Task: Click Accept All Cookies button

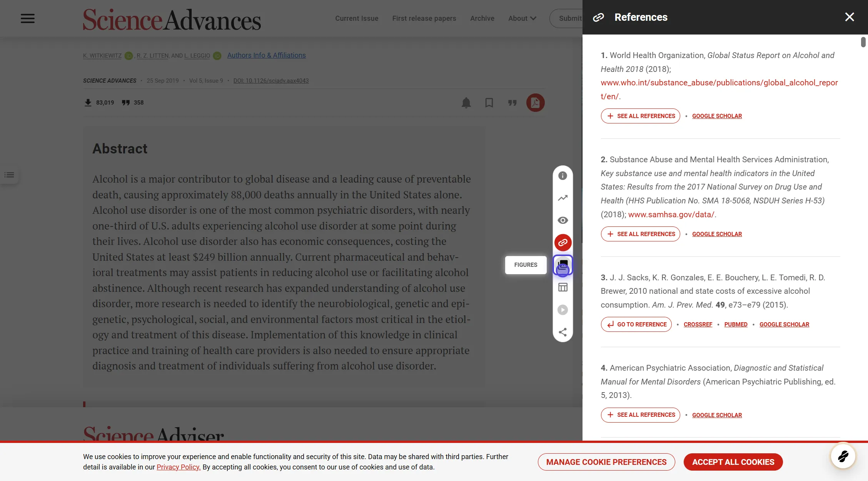Action: click(733, 462)
